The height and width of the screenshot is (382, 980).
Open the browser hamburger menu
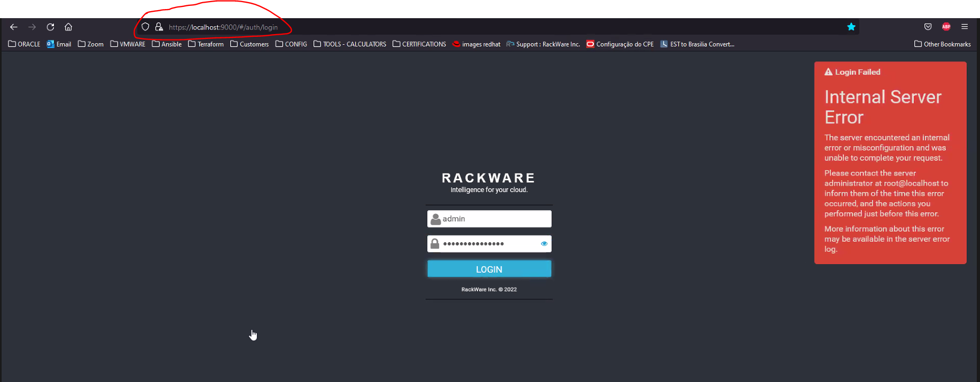965,27
